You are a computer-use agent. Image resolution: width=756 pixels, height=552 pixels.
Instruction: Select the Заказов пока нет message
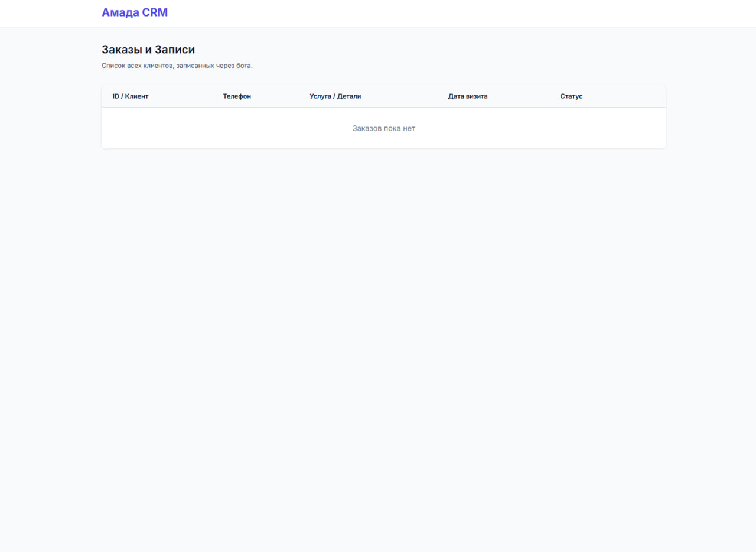(384, 128)
